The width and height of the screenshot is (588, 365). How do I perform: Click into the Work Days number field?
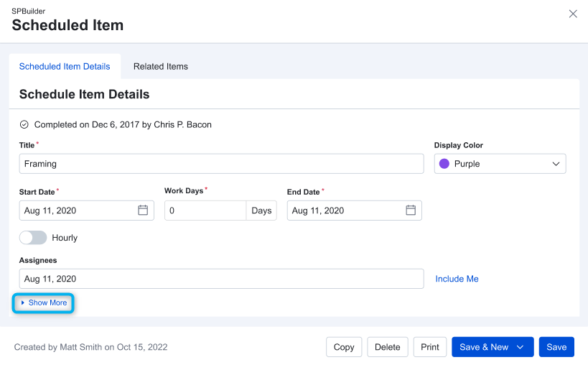(205, 211)
